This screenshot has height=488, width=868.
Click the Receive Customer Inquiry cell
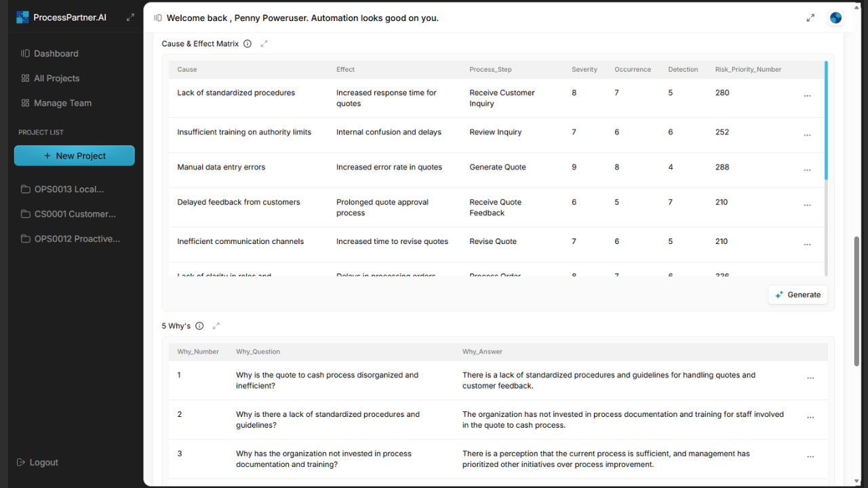(502, 98)
